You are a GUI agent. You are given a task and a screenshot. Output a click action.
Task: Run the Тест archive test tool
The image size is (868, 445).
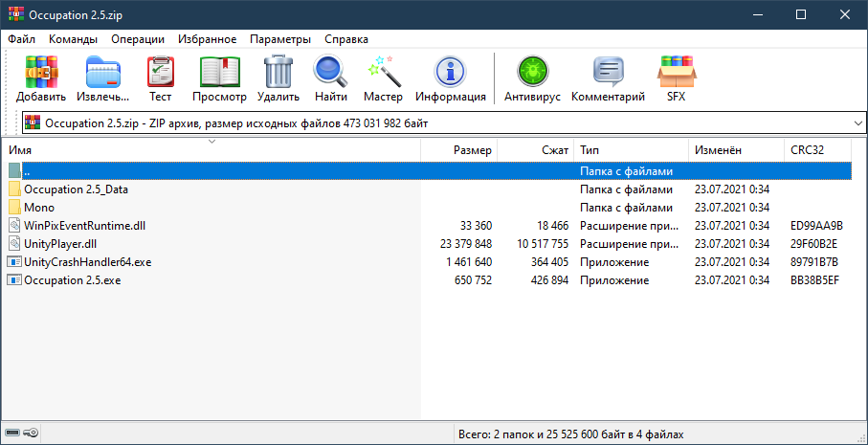coord(160,73)
